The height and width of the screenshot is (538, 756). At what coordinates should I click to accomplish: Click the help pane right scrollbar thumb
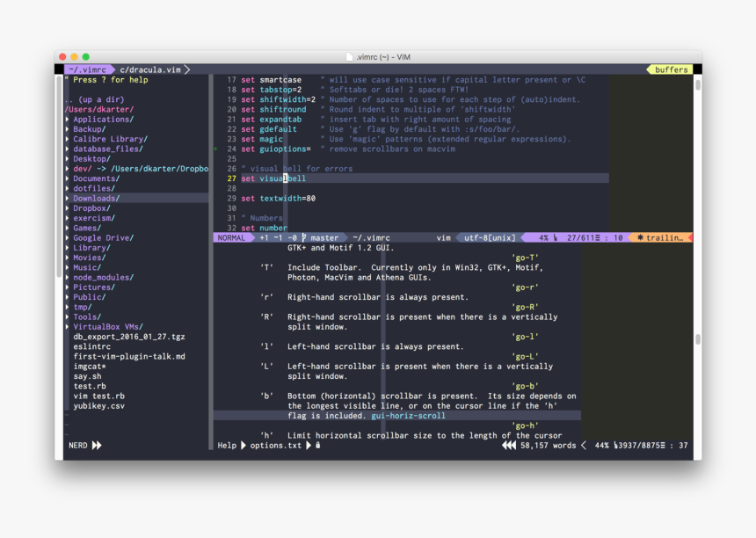698,339
